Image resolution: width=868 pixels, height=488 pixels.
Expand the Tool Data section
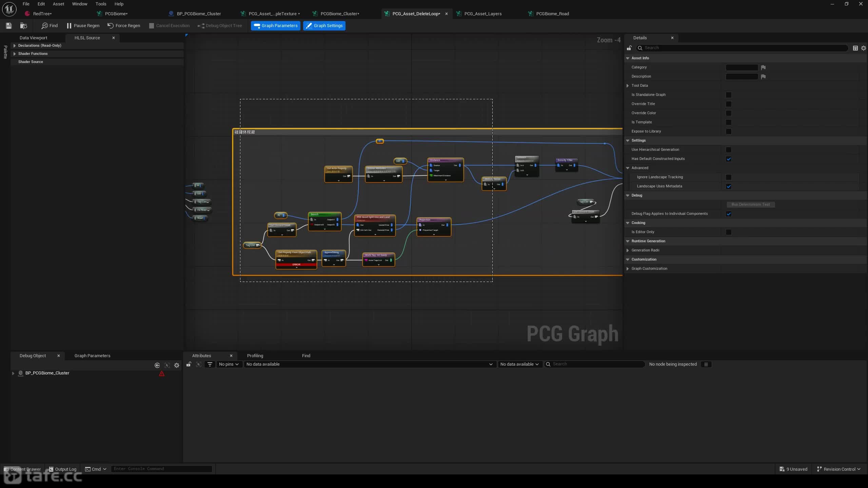click(628, 86)
